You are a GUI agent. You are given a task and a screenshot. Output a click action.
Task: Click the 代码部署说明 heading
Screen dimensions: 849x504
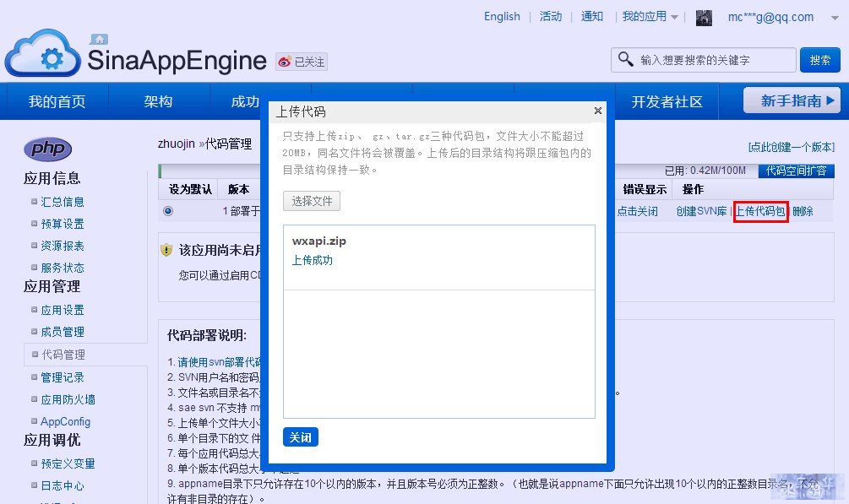207,335
